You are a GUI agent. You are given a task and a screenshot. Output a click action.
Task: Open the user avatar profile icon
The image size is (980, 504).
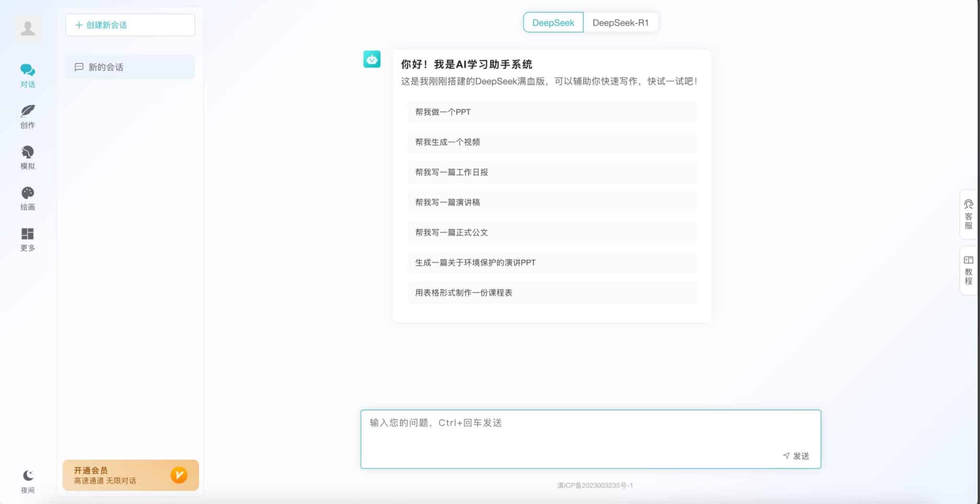(28, 28)
